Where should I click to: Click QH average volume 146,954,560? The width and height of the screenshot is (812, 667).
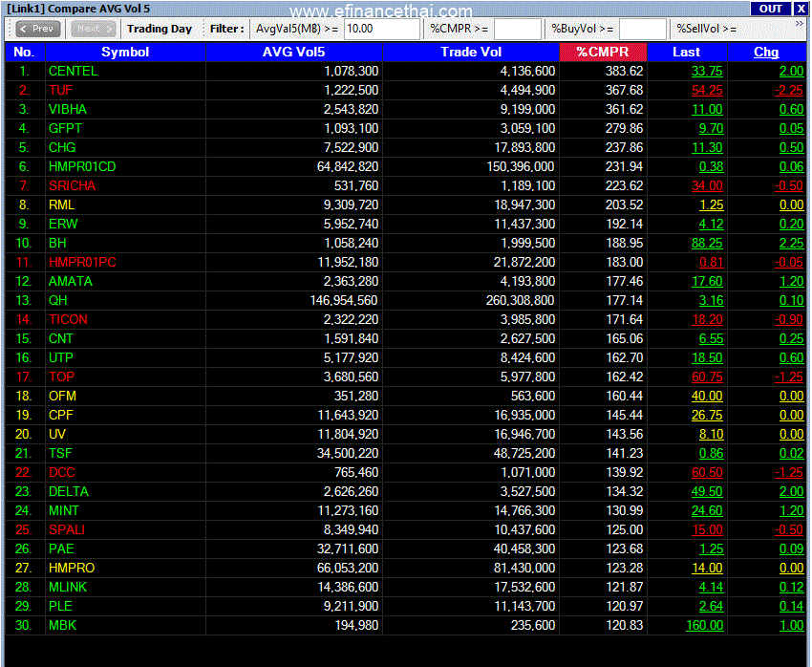344,300
